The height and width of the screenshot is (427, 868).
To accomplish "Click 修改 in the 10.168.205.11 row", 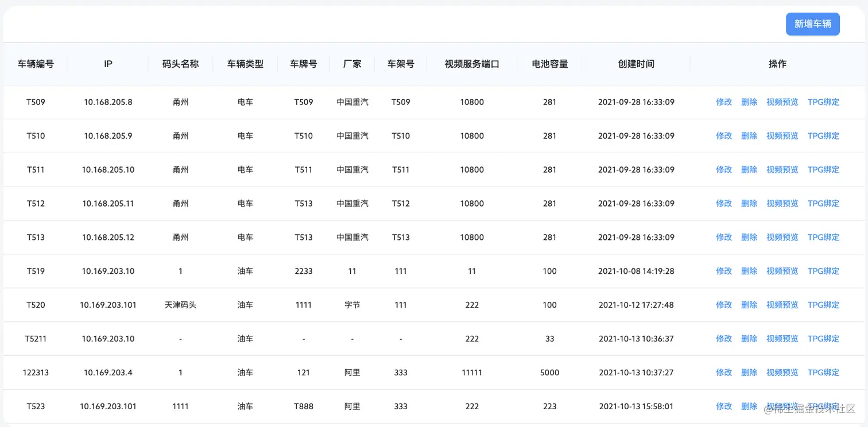I will 724,204.
